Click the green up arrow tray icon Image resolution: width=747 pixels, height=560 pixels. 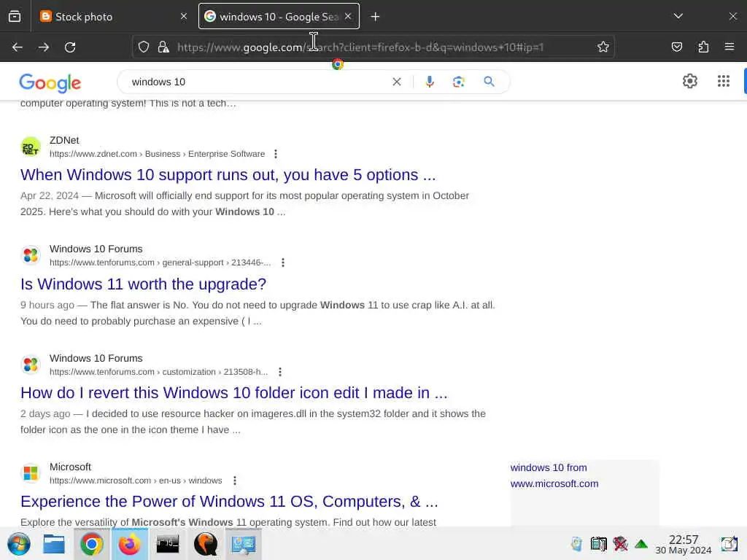(x=641, y=544)
